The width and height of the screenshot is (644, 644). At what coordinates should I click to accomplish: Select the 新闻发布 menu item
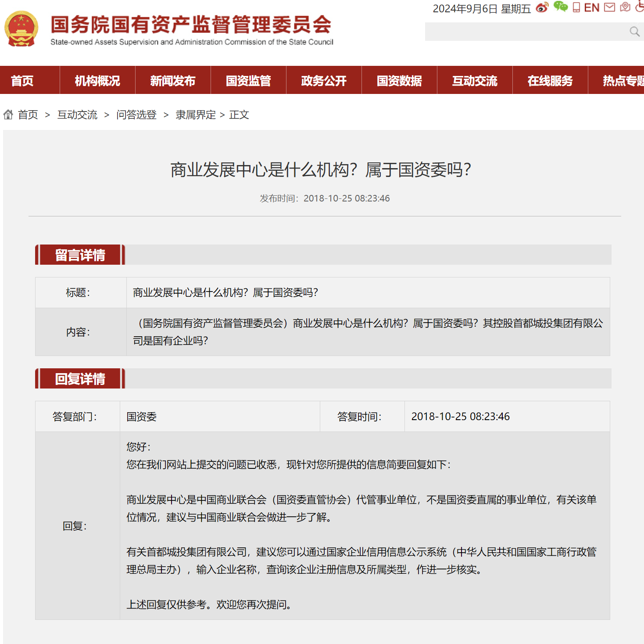[172, 80]
